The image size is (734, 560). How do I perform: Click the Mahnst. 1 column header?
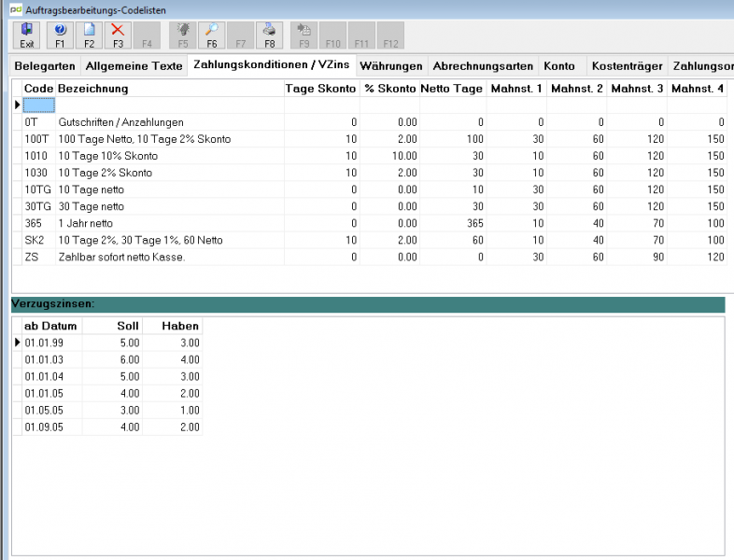tap(516, 89)
